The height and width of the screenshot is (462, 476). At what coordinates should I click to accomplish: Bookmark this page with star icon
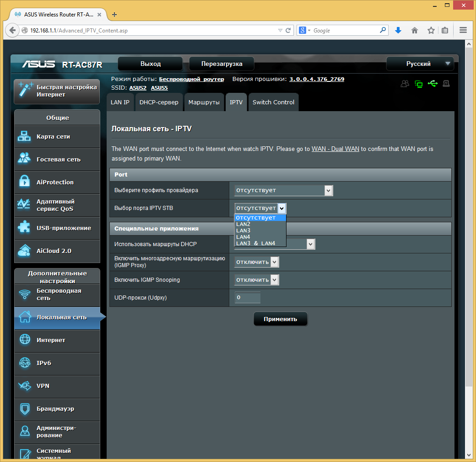[431, 30]
